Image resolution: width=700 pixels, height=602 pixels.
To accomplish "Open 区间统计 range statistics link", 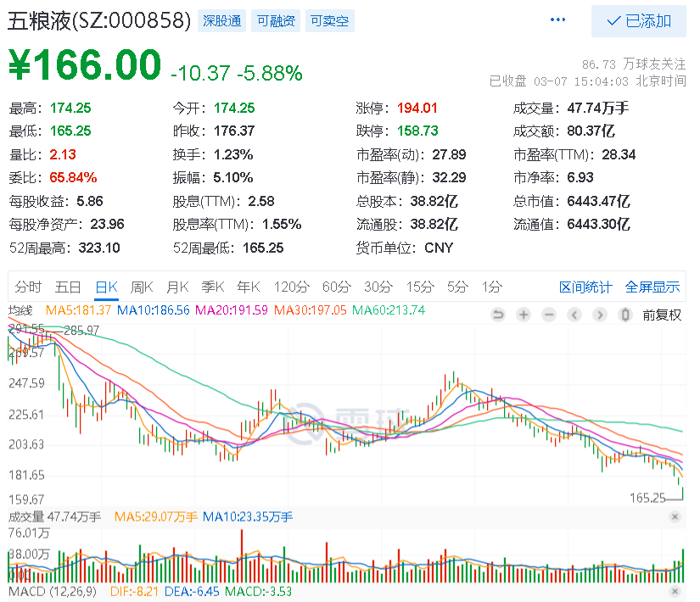I will [585, 287].
